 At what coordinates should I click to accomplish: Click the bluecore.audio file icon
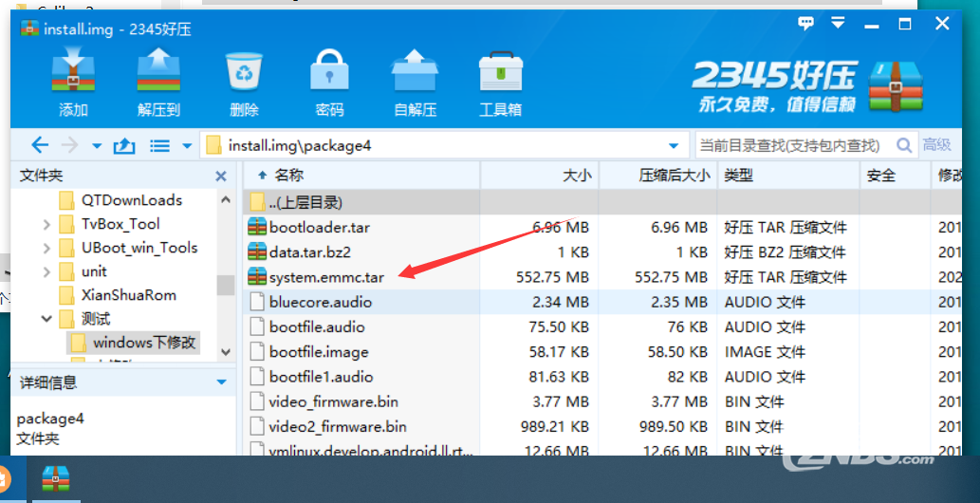point(257,302)
